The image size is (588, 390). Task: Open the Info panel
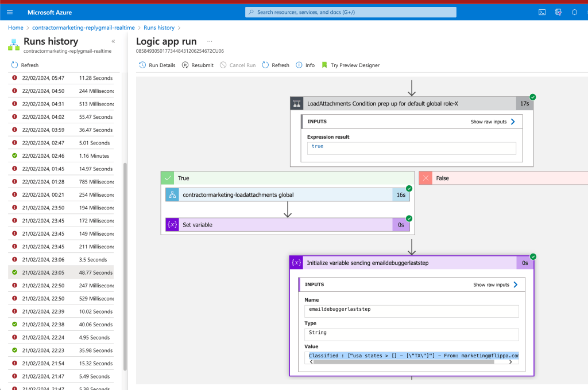pyautogui.click(x=305, y=65)
